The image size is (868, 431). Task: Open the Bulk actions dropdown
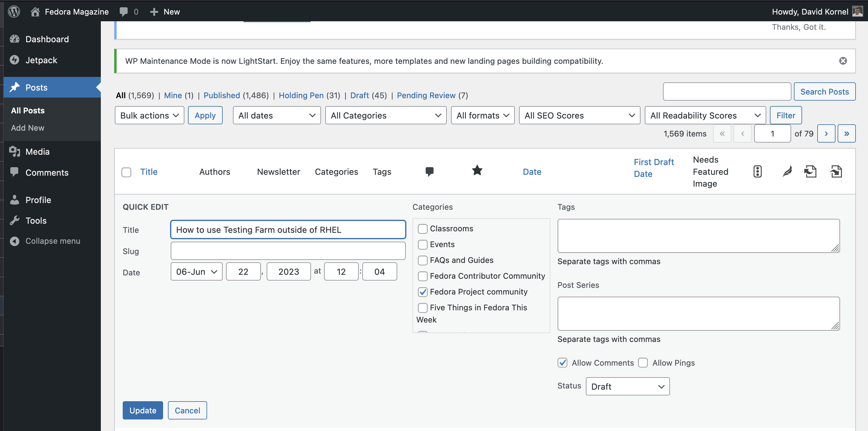click(x=149, y=115)
